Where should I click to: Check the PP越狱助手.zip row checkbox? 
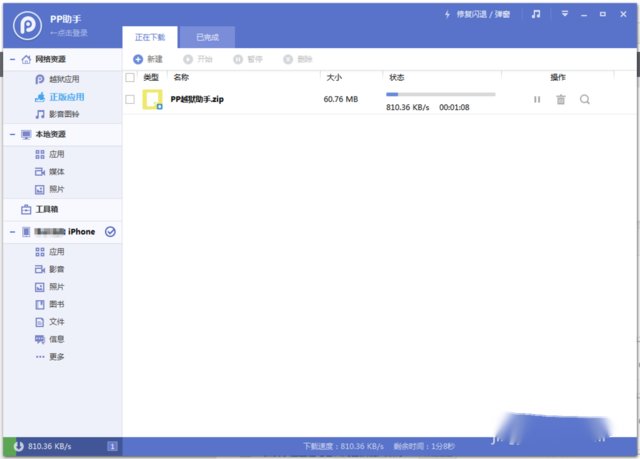click(x=130, y=99)
